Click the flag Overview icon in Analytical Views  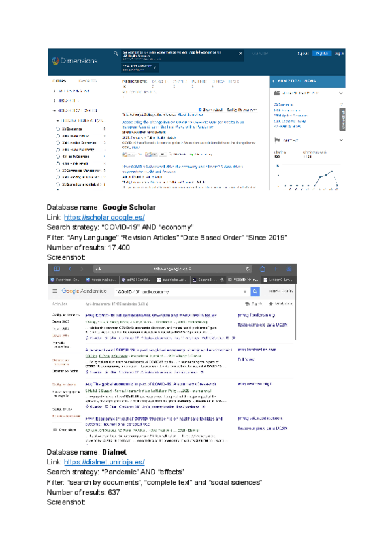tap(277, 140)
